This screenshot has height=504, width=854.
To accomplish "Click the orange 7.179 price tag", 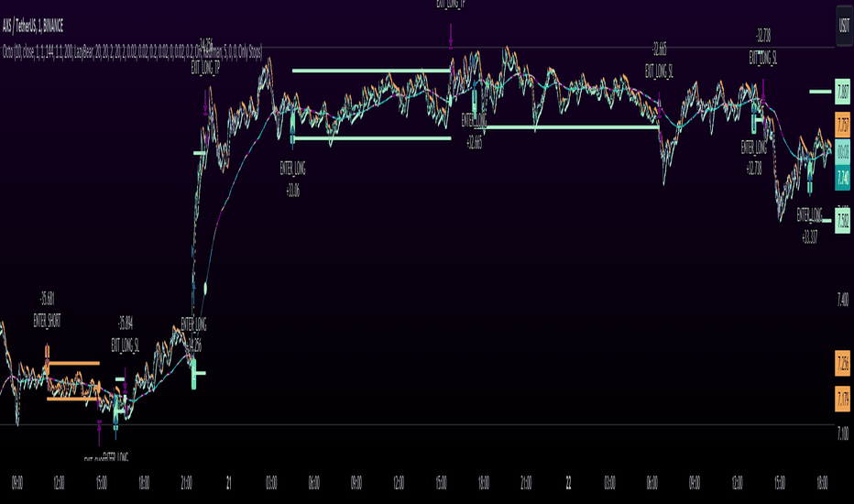I will point(843,399).
